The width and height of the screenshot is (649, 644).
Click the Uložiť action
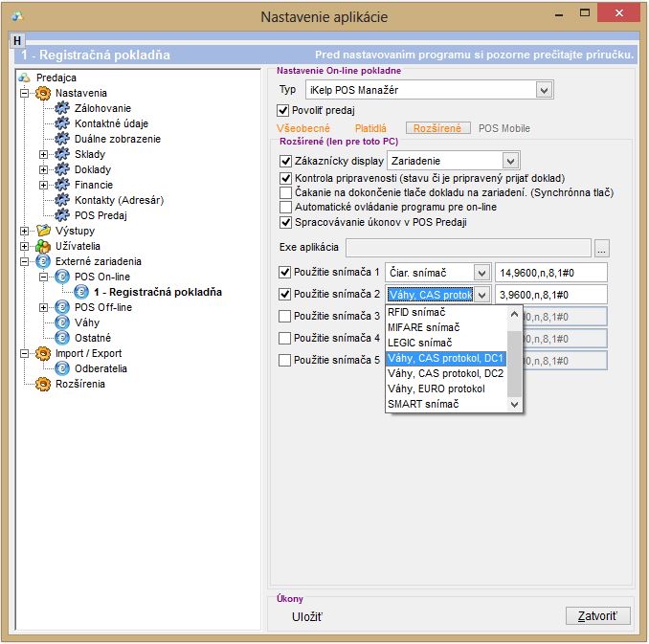click(x=307, y=617)
